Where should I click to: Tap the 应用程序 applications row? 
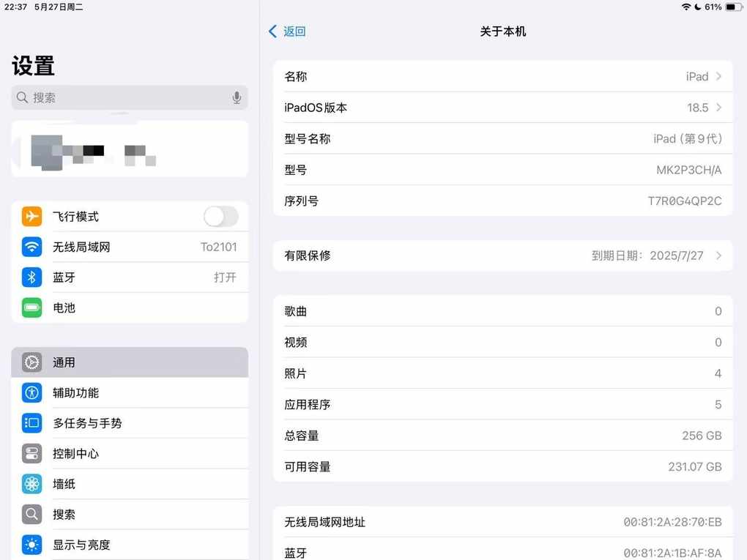click(x=503, y=404)
